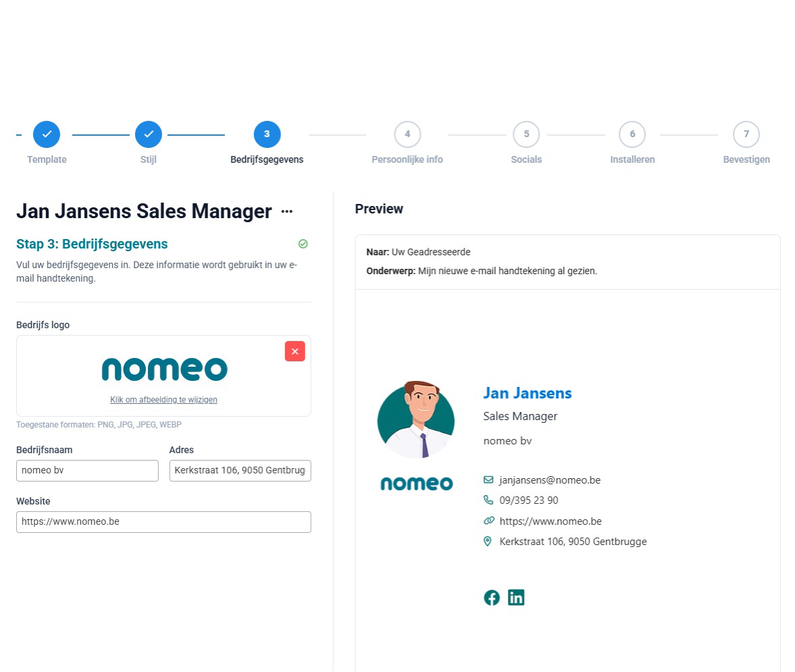
Task: Click the Jan Jansens name in preview
Action: tap(528, 393)
